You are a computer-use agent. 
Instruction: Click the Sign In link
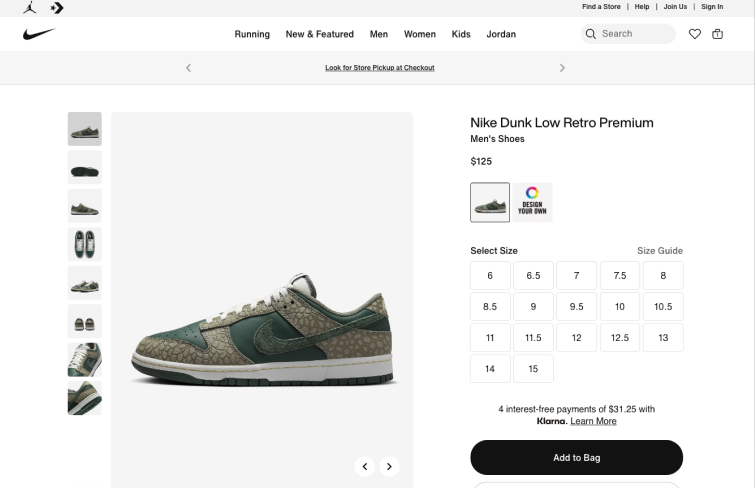pyautogui.click(x=712, y=7)
